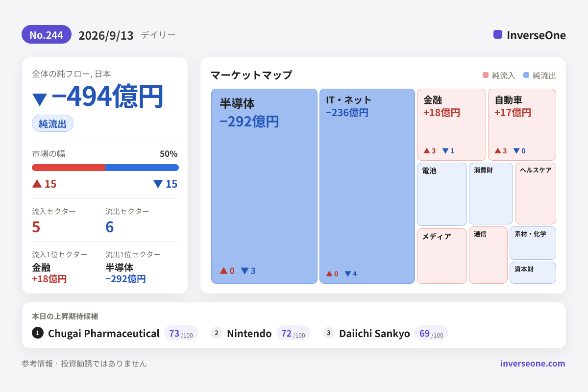The image size is (588, 392).
Task: Click the 2026/9/13 date text
Action: click(106, 35)
